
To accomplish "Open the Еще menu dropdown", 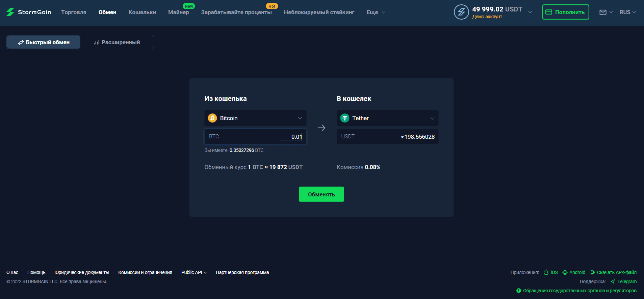I will (x=376, y=12).
